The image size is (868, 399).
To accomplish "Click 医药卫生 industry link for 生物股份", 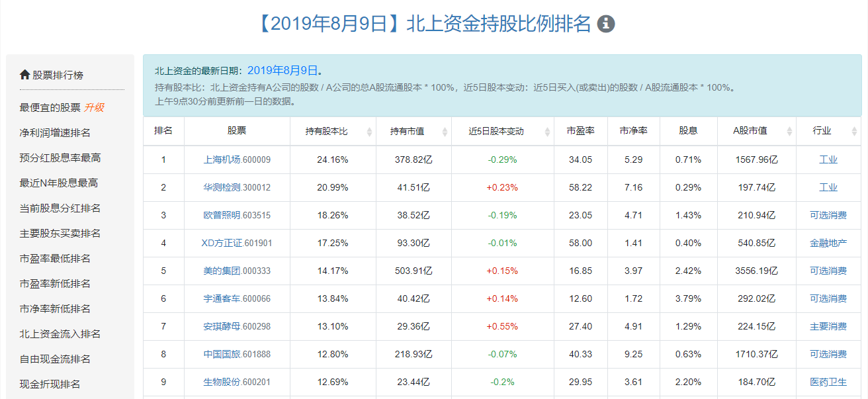I will point(828,382).
